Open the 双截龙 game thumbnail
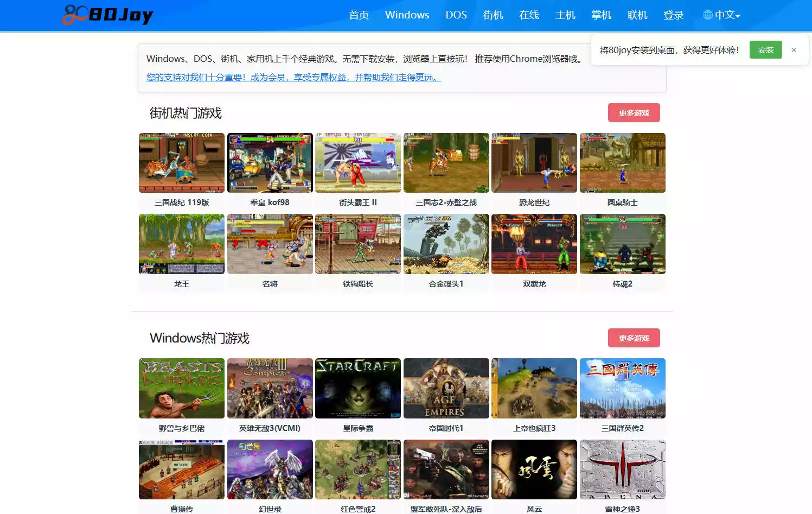This screenshot has height=514, width=812. 534,244
